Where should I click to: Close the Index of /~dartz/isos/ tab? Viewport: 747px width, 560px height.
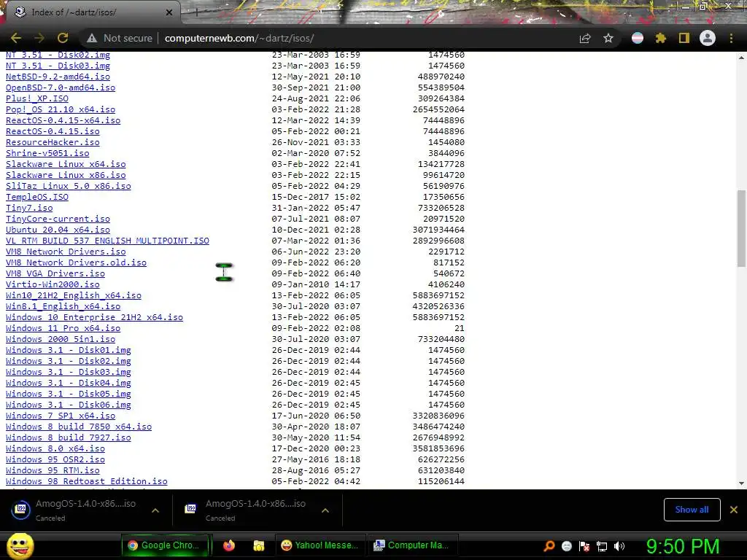click(169, 12)
